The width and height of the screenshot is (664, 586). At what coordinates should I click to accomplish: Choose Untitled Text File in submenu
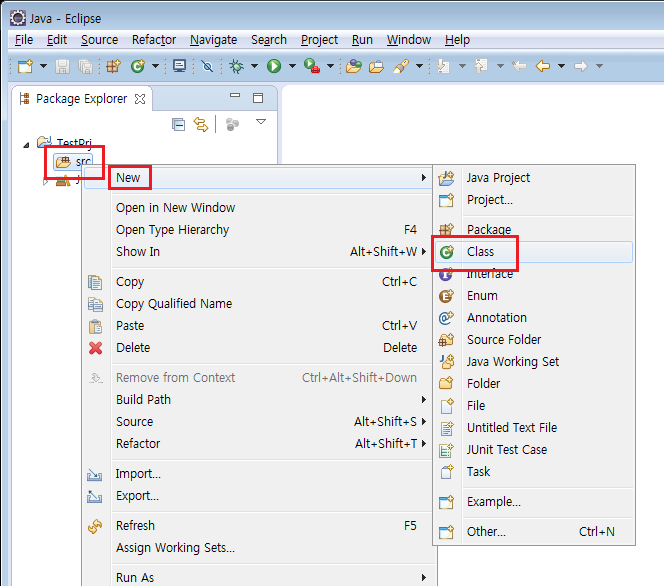pyautogui.click(x=534, y=428)
